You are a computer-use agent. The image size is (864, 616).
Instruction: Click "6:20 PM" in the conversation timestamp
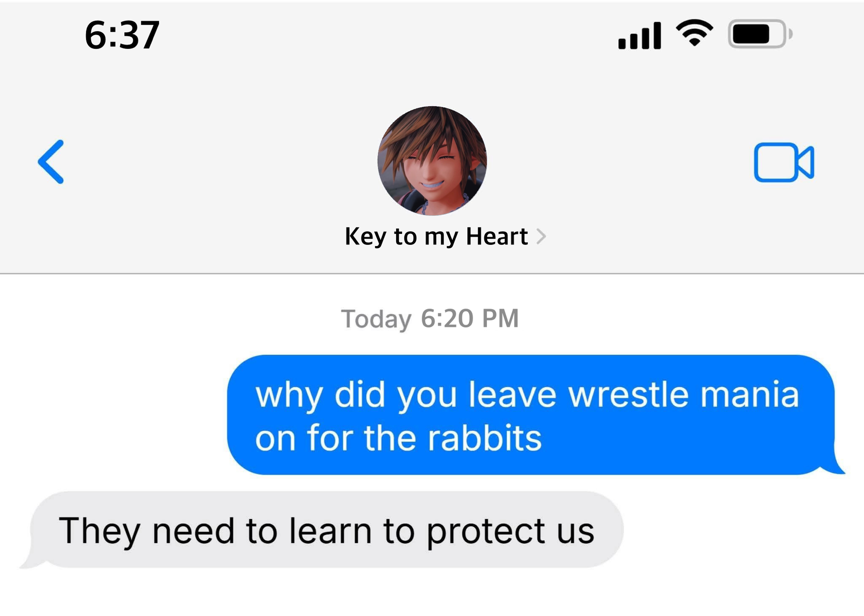pyautogui.click(x=470, y=318)
